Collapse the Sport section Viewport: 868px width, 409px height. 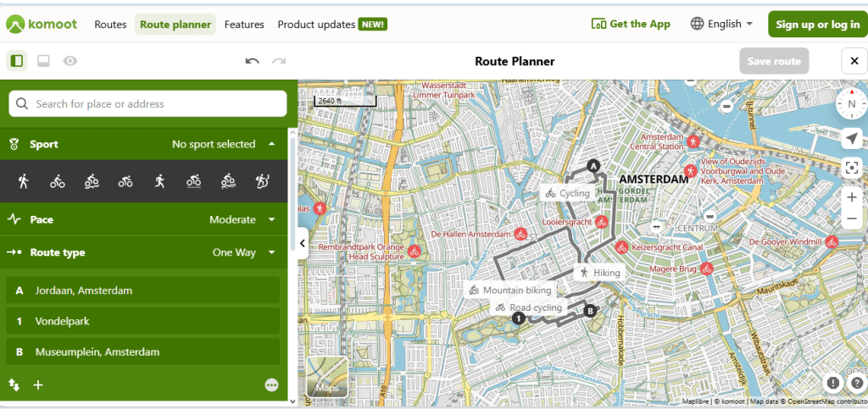coord(271,144)
